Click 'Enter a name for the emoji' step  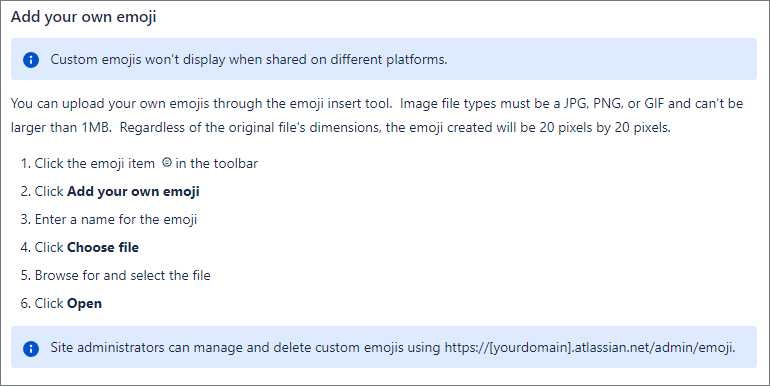click(116, 219)
